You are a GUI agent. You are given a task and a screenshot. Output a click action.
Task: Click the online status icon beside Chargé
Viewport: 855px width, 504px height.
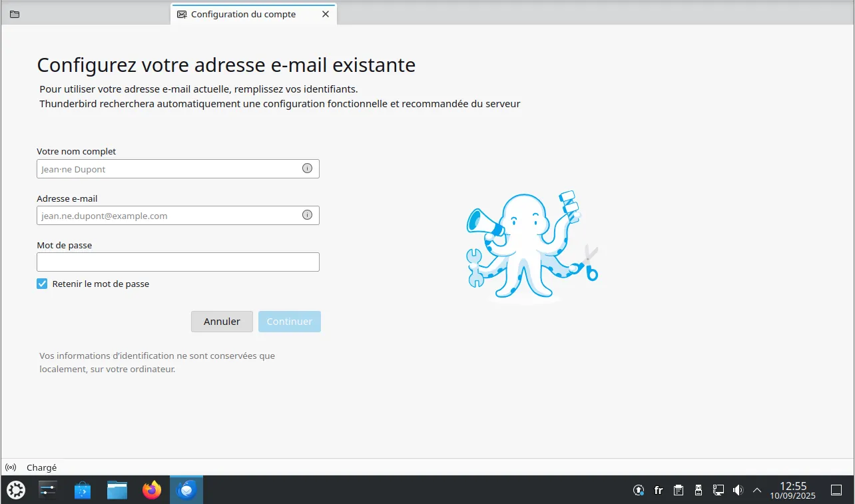click(x=11, y=467)
